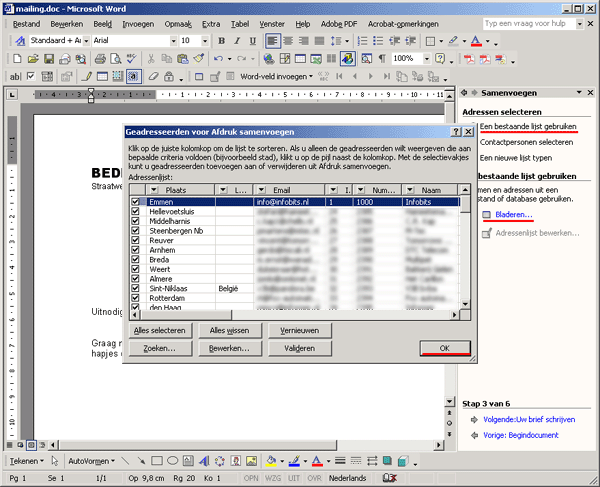Click the Undo arrow icon
This screenshot has width=600, height=487.
coord(217,59)
